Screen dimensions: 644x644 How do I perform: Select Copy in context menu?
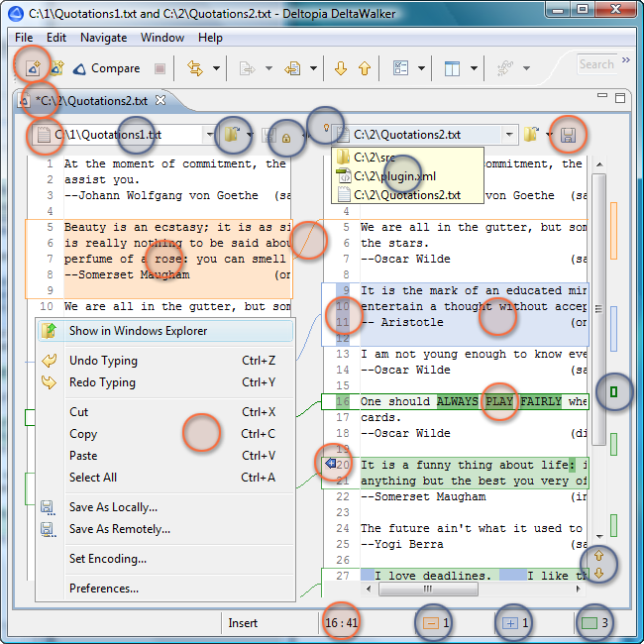click(165, 434)
